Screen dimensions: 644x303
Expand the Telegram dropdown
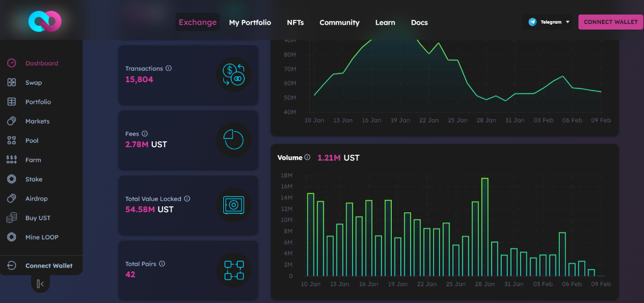coord(548,22)
